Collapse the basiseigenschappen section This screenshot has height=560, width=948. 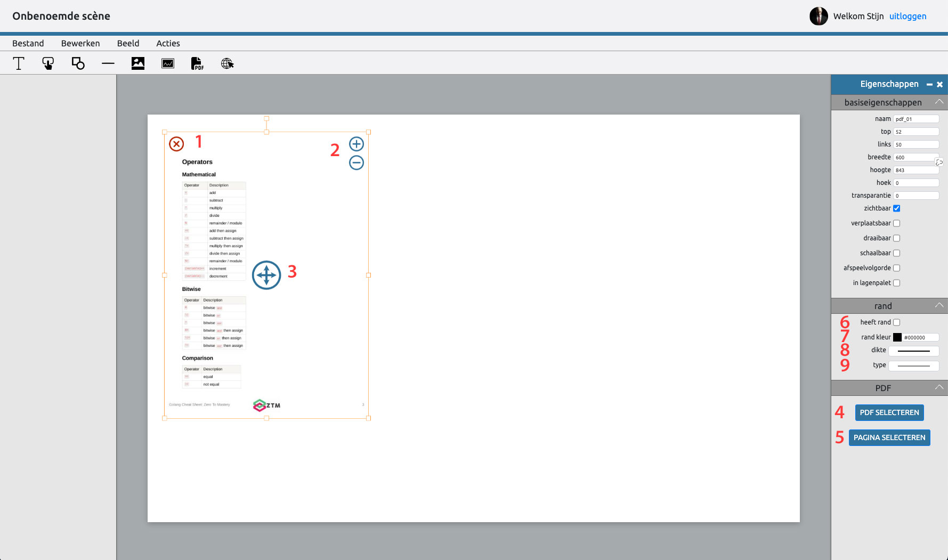point(939,102)
